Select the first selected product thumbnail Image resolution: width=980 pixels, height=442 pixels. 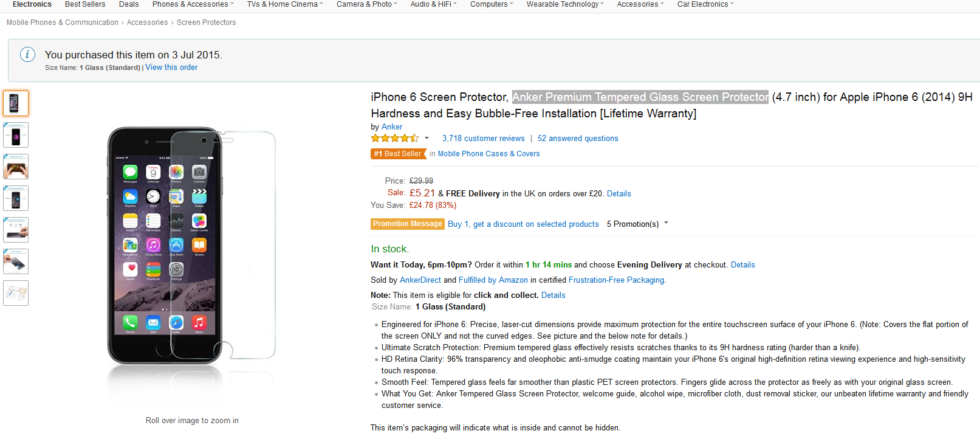coord(16,103)
